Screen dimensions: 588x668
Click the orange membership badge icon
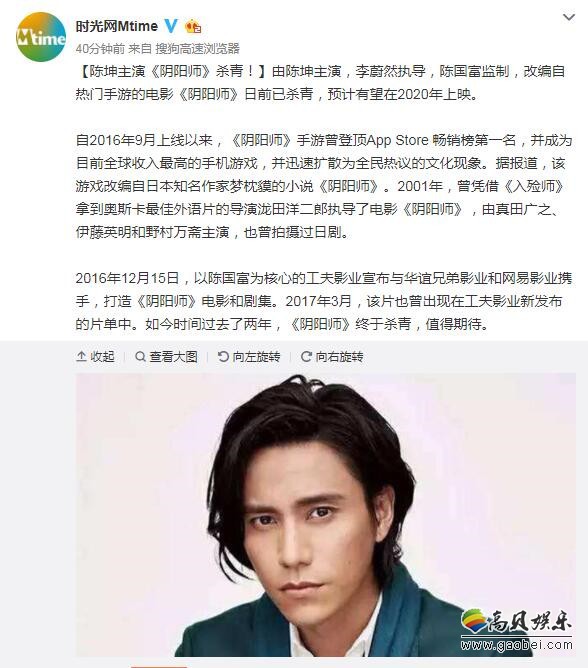(x=193, y=26)
